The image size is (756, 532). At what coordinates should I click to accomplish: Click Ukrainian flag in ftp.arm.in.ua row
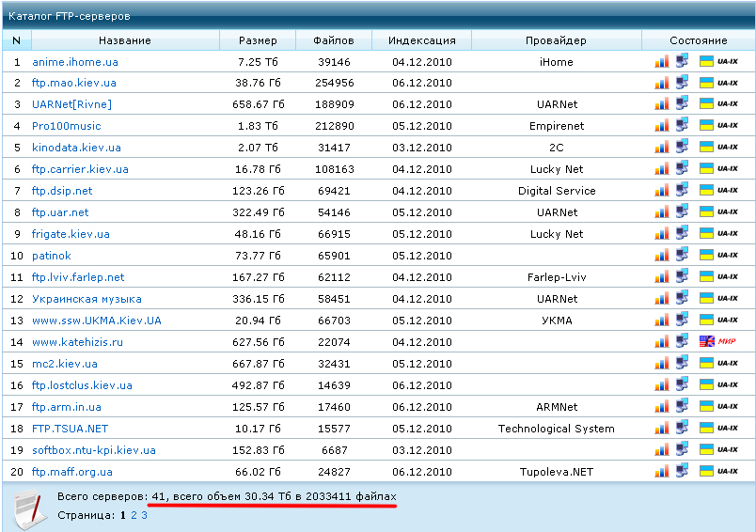point(706,406)
